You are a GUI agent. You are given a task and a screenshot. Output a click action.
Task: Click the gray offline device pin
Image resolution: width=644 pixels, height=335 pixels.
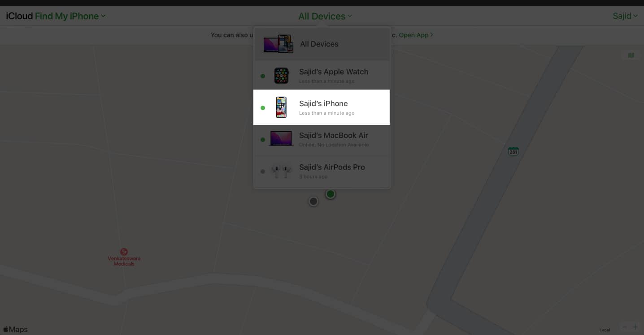click(x=313, y=202)
